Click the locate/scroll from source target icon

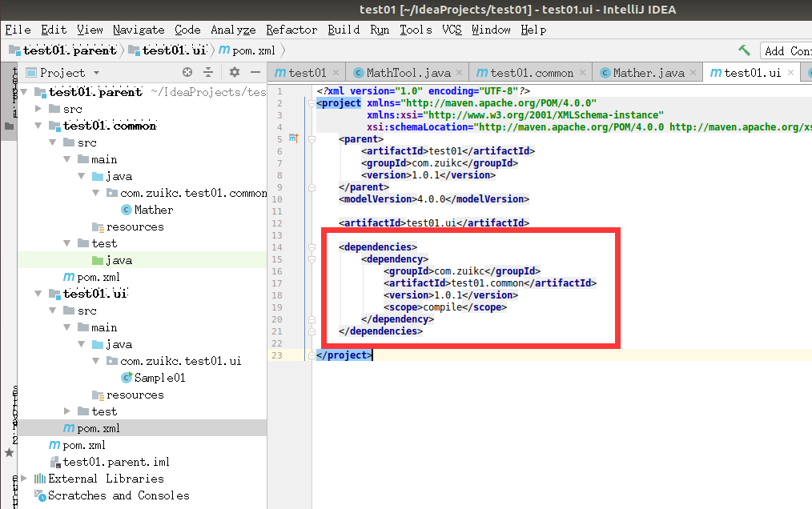[x=187, y=73]
